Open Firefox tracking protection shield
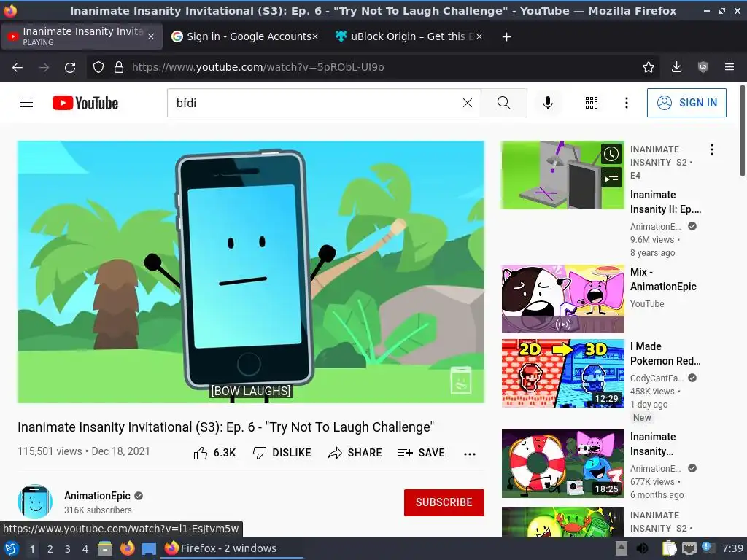747x560 pixels. point(98,67)
